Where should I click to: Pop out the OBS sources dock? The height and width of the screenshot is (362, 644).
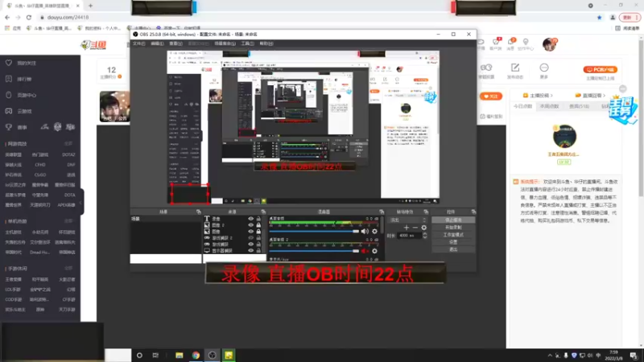(x=263, y=212)
